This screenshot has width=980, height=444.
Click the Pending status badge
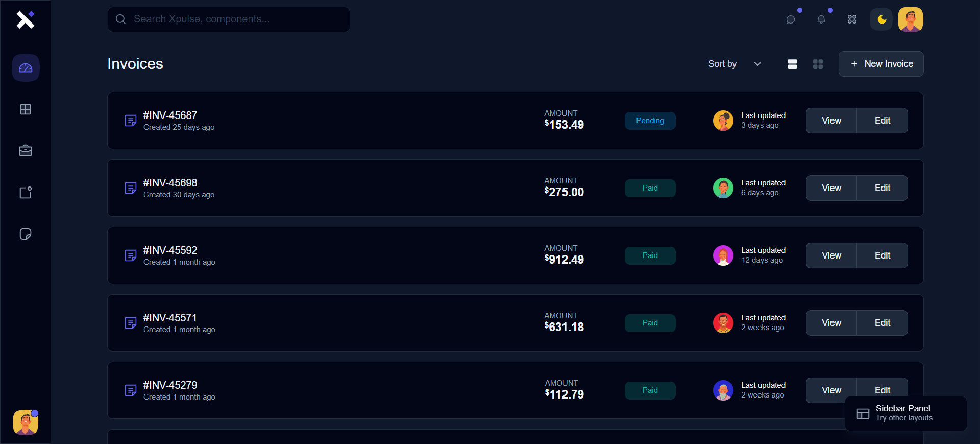650,121
